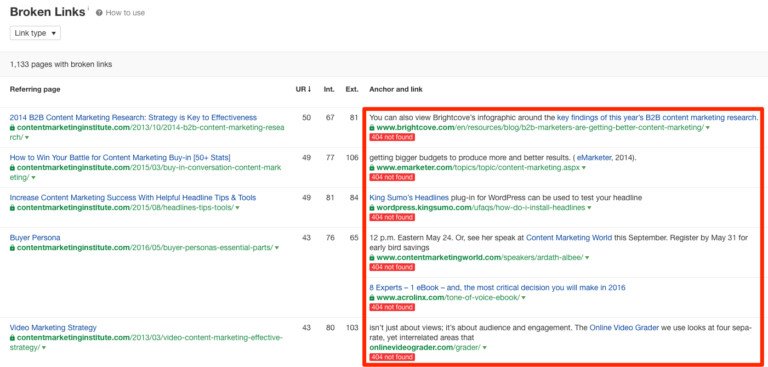
Task: Open 2014 B2B Content Marketing Research article link
Action: pyautogui.click(x=133, y=118)
